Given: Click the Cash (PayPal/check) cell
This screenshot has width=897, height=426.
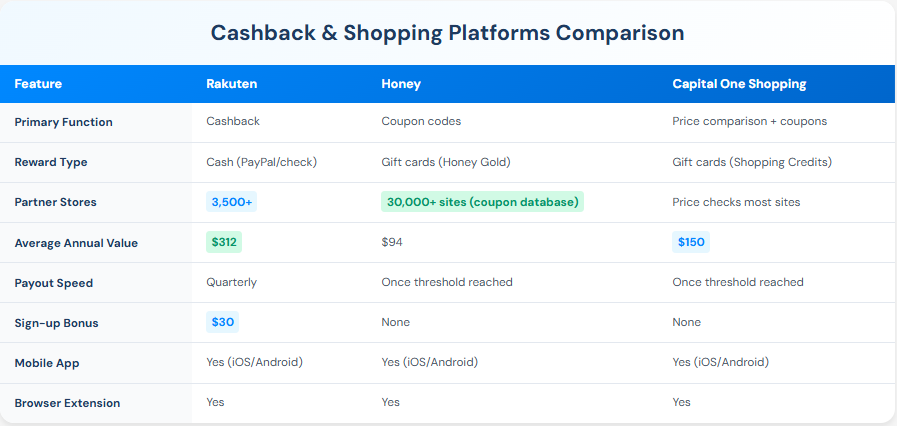Looking at the screenshot, I should (261, 162).
